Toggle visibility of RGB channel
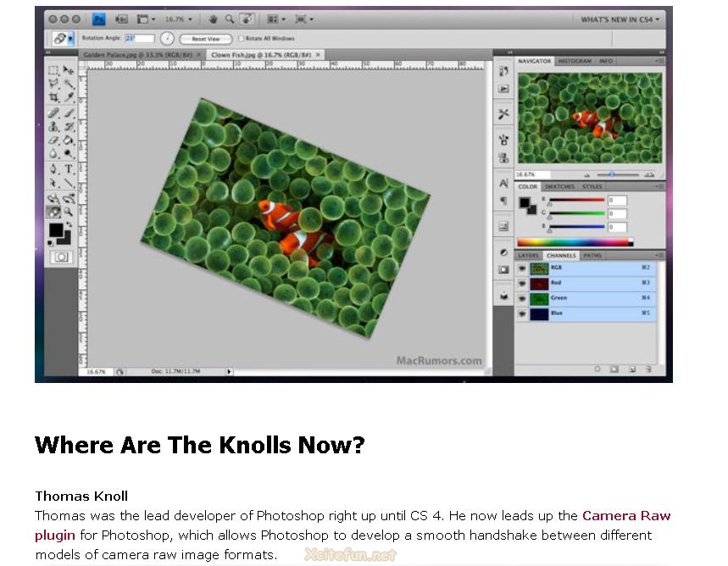This screenshot has width=728, height=566. click(x=522, y=268)
